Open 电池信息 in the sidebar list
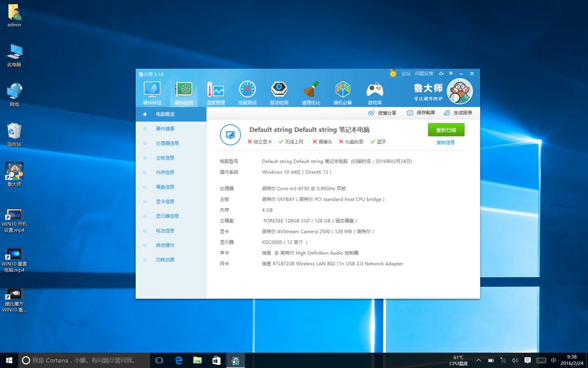The image size is (588, 368). click(x=165, y=231)
